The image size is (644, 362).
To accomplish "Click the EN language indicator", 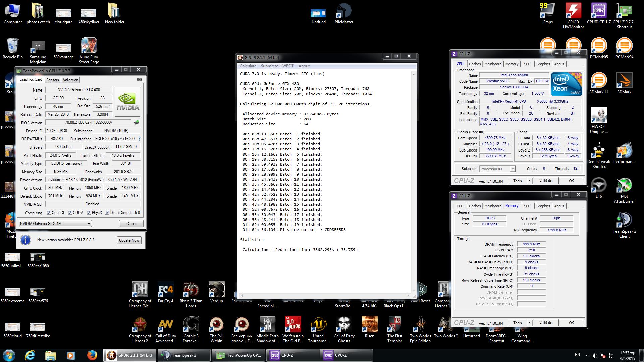I will (x=577, y=355).
